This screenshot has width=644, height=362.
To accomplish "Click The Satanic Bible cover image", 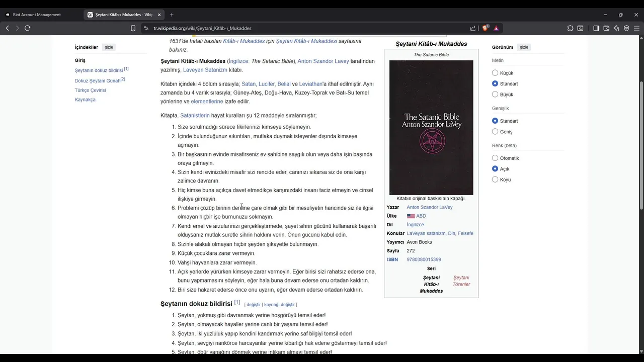I will [431, 128].
